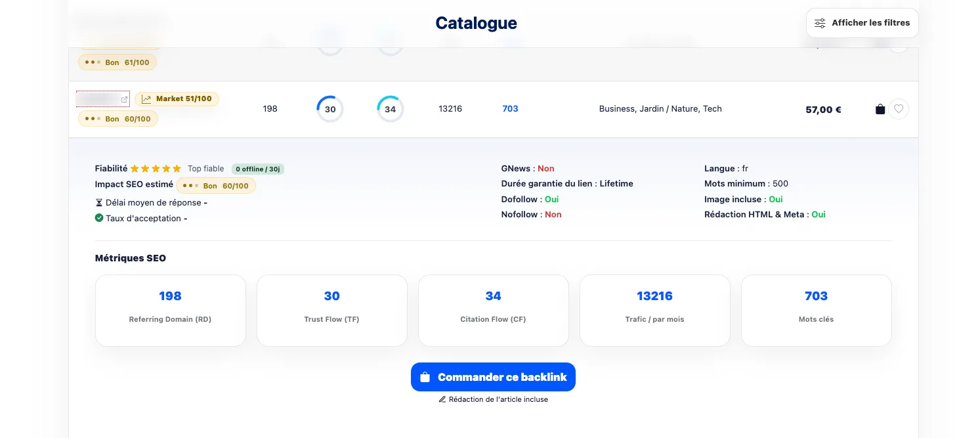The width and height of the screenshot is (980, 438).
Task: Open the blurred site's external link icon
Action: pos(124,99)
